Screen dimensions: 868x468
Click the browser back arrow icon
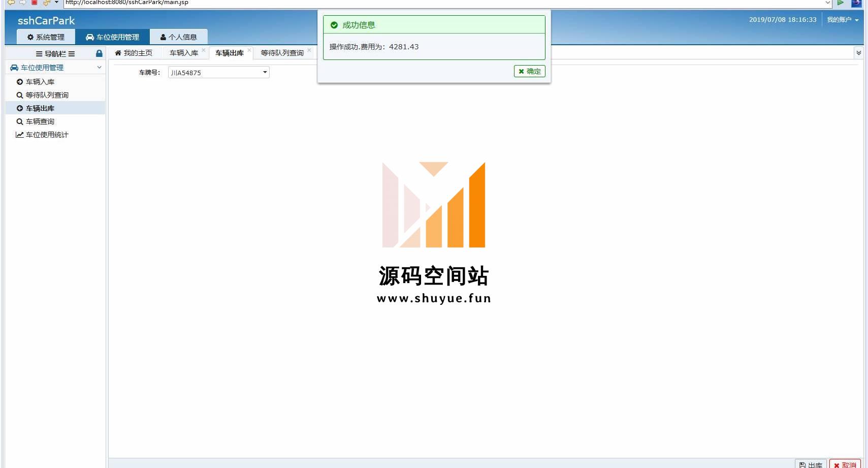[11, 3]
